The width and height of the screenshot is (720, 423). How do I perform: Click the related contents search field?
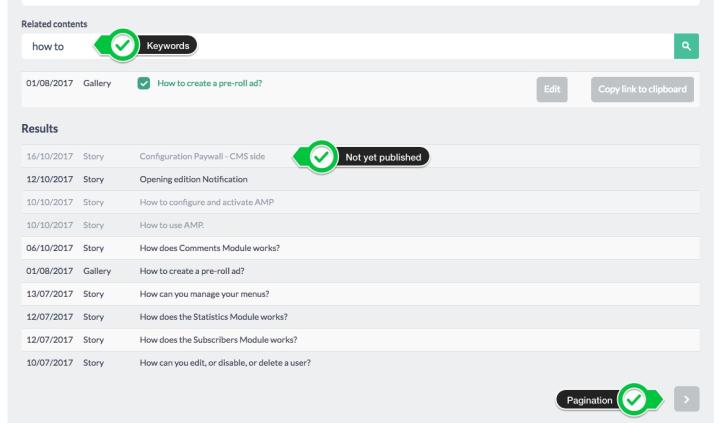pyautogui.click(x=350, y=46)
